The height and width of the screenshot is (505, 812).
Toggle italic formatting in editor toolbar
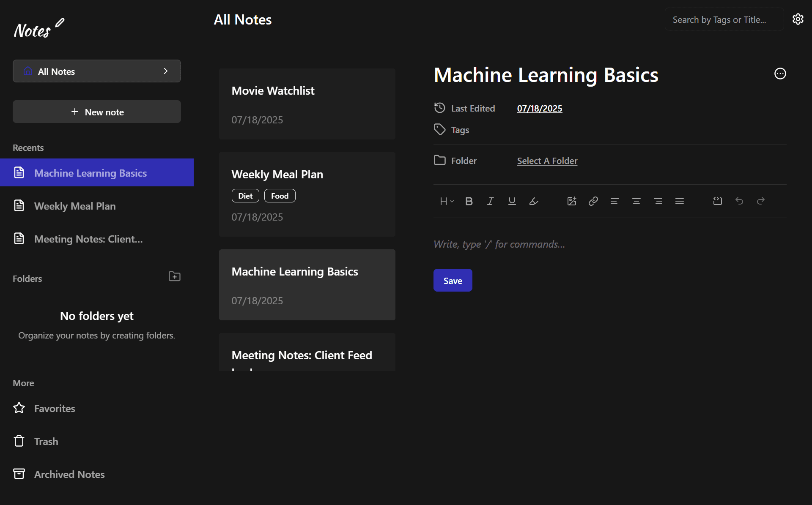pyautogui.click(x=490, y=201)
